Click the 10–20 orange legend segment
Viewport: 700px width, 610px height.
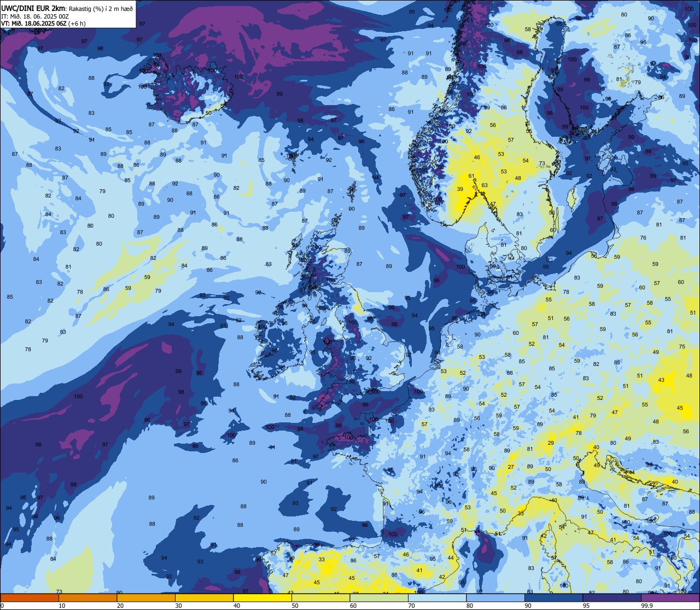pos(88,598)
